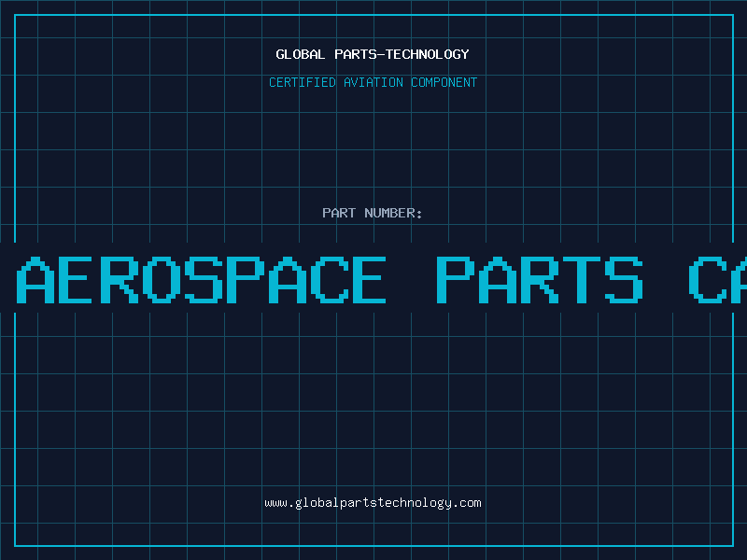Viewport: 747px width, 560px height.
Task: Click the word COMPONENT in the subtitle
Action: point(444,82)
